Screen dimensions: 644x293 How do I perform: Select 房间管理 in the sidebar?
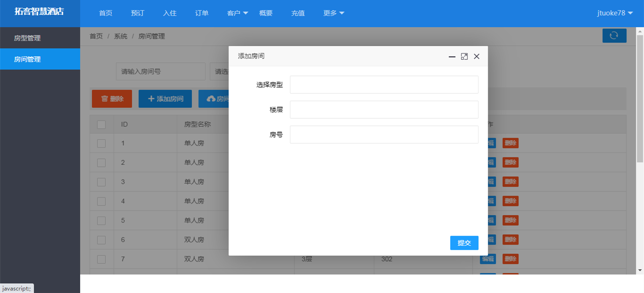click(x=40, y=59)
